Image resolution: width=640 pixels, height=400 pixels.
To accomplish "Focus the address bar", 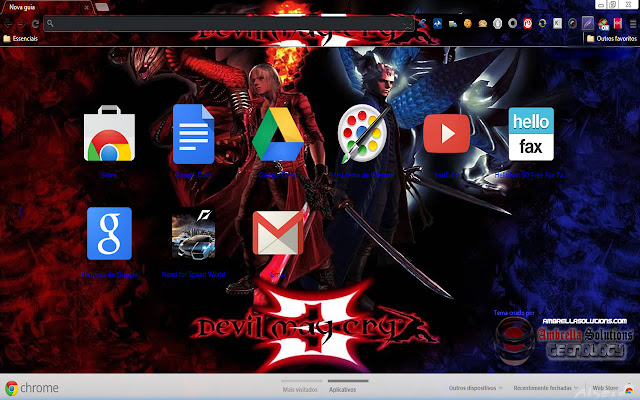I will (229, 24).
